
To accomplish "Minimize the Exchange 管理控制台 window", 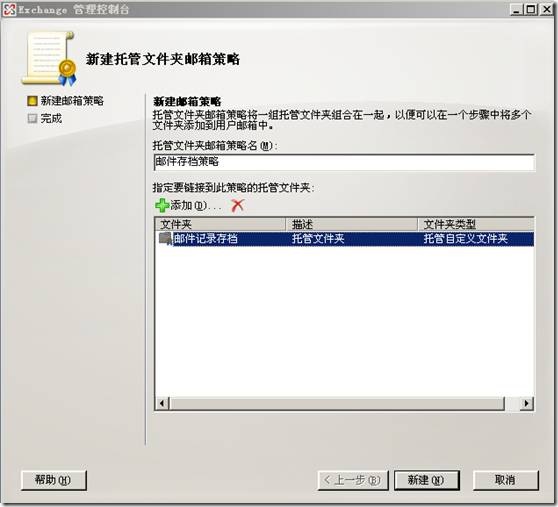I will 516,9.
